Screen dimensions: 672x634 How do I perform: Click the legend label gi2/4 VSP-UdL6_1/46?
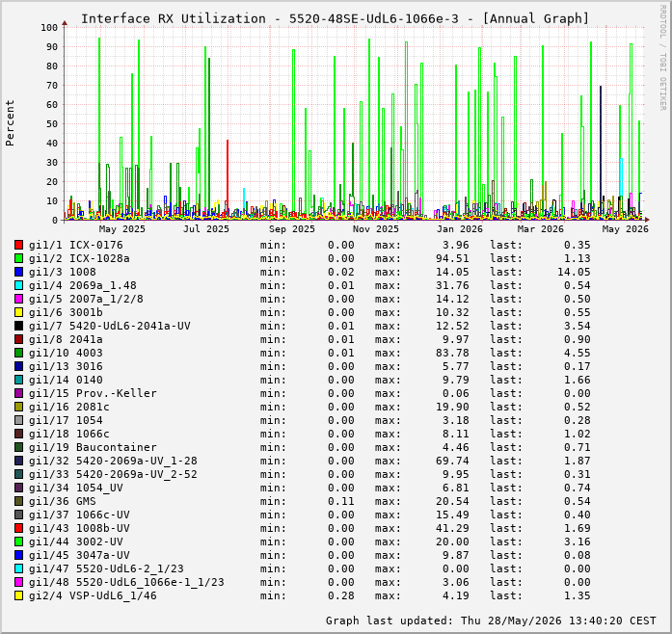[x=93, y=595]
